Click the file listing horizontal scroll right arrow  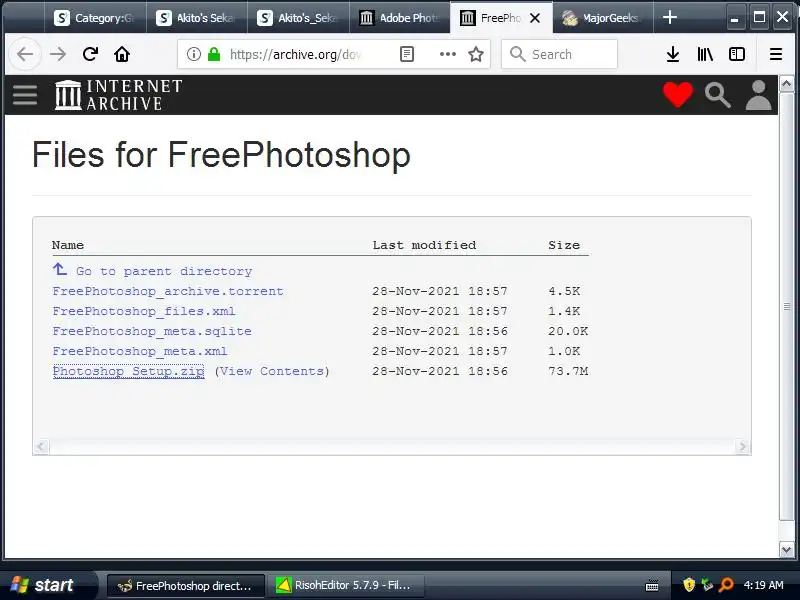743,446
